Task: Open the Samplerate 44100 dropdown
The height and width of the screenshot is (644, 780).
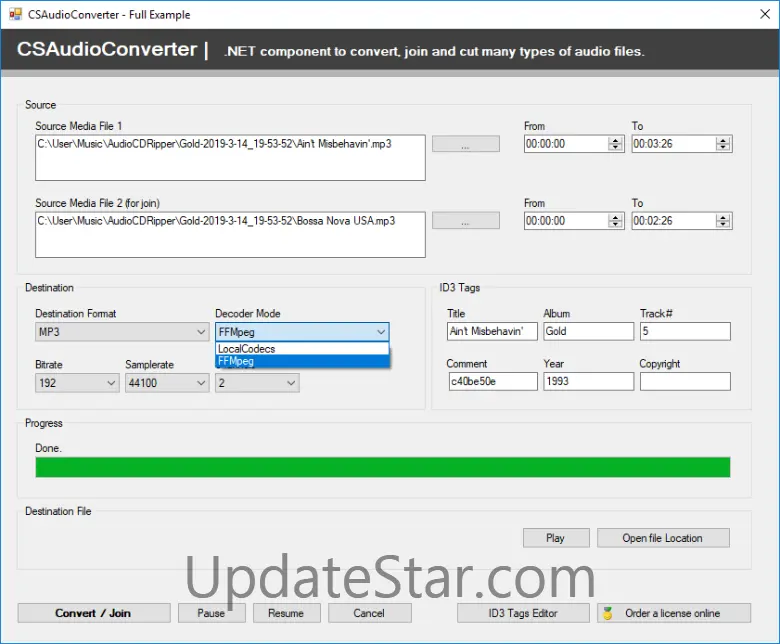Action: (167, 383)
